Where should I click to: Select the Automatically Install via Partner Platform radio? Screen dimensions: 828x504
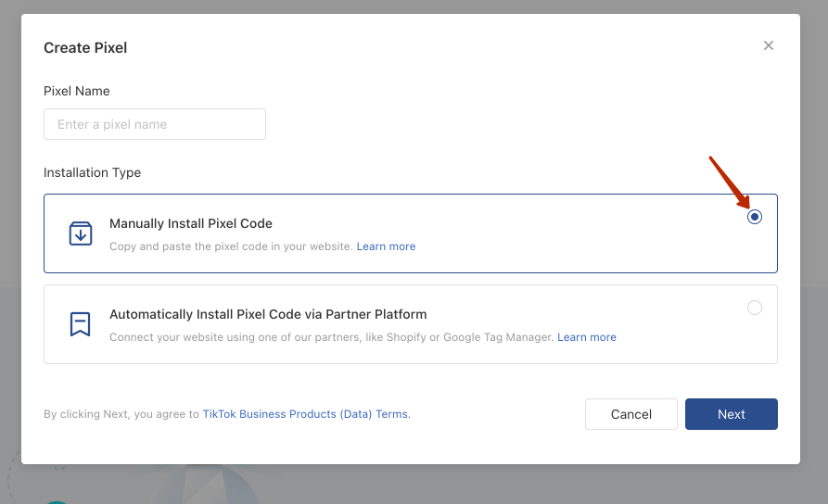(x=755, y=308)
